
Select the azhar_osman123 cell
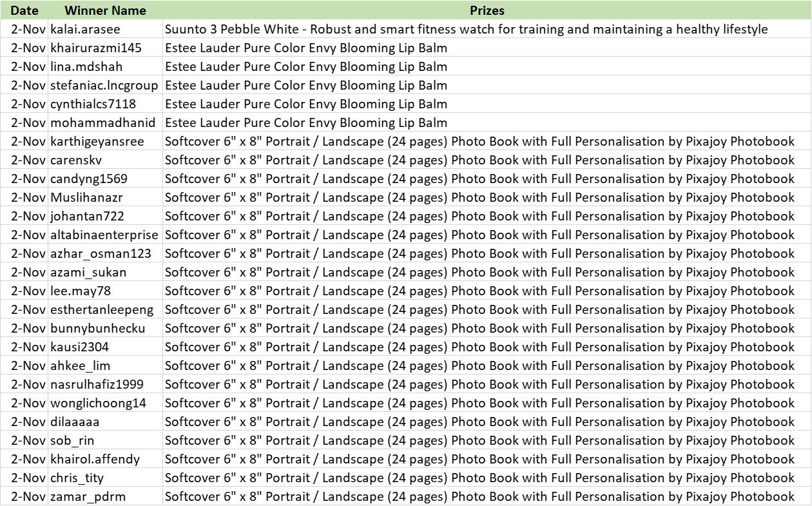[x=105, y=254]
